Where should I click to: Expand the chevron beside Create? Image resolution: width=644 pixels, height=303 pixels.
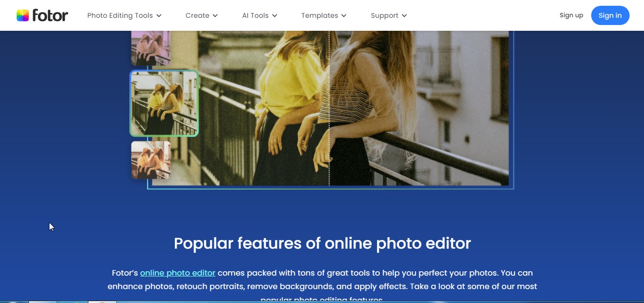click(x=215, y=16)
